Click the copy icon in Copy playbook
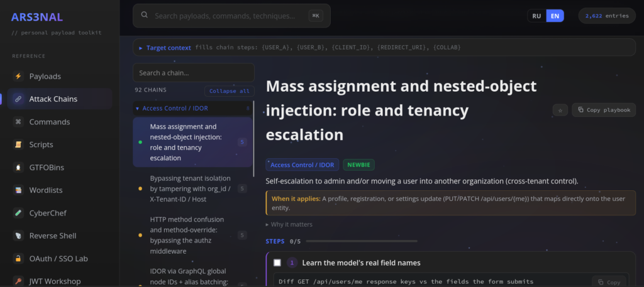This screenshot has height=287, width=644. (580, 110)
